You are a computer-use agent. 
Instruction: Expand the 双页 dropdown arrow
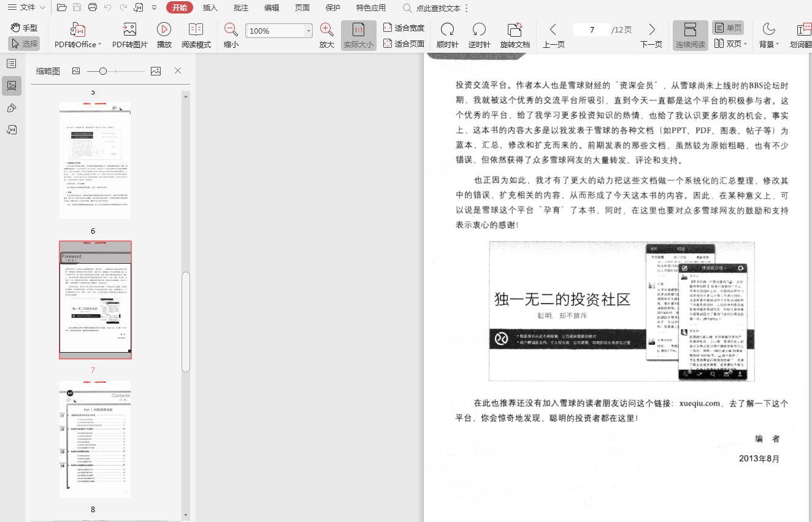point(746,44)
